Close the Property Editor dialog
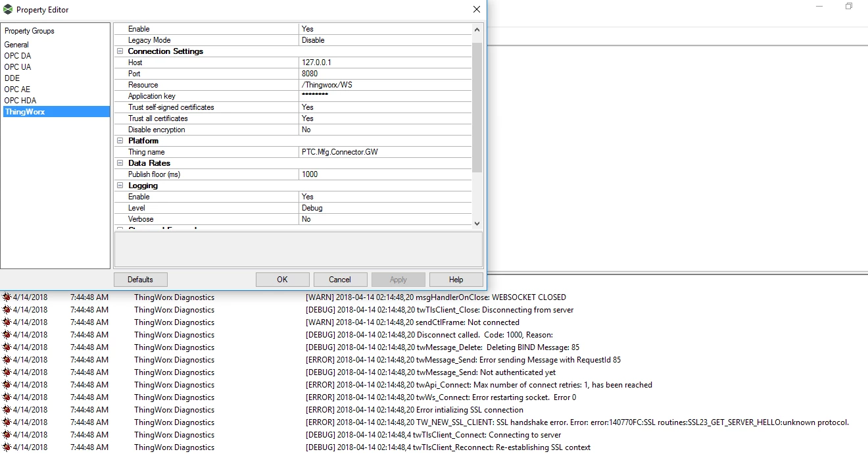 477,9
